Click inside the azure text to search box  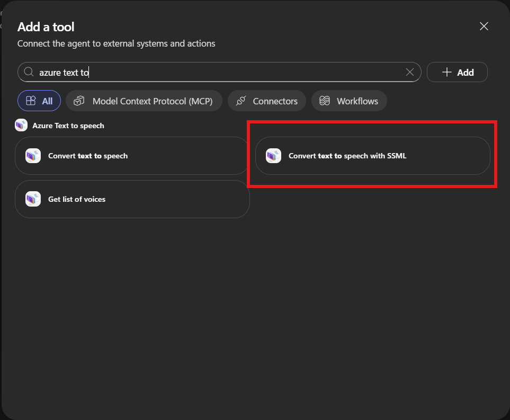[x=219, y=72]
